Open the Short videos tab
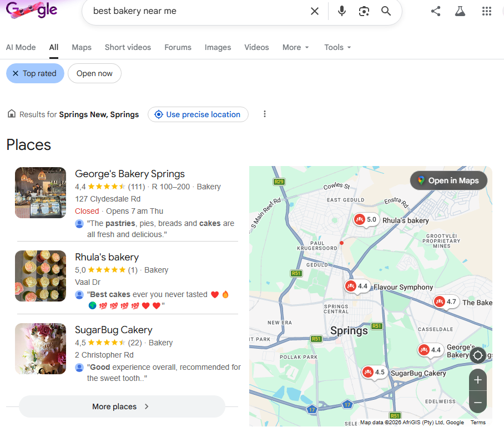This screenshot has height=427, width=504. click(x=128, y=47)
